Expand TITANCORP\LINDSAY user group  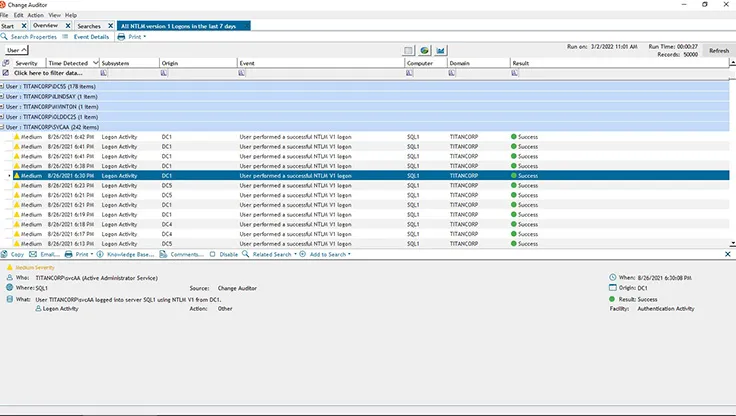(2, 96)
